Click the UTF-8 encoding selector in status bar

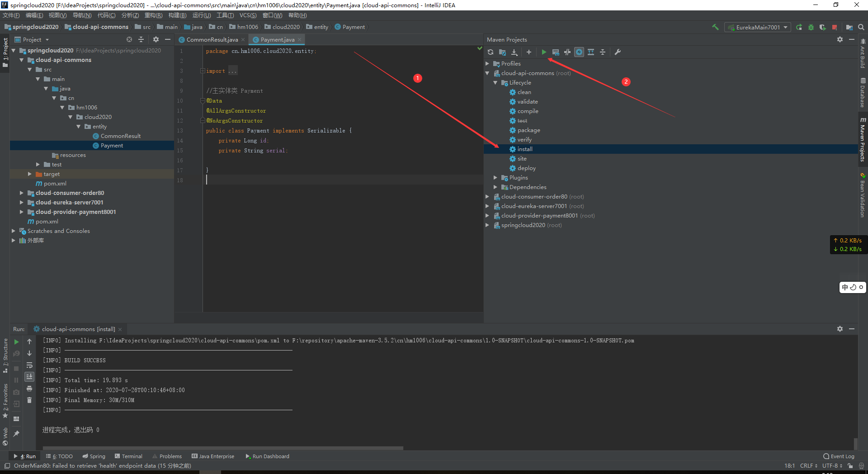click(832, 465)
